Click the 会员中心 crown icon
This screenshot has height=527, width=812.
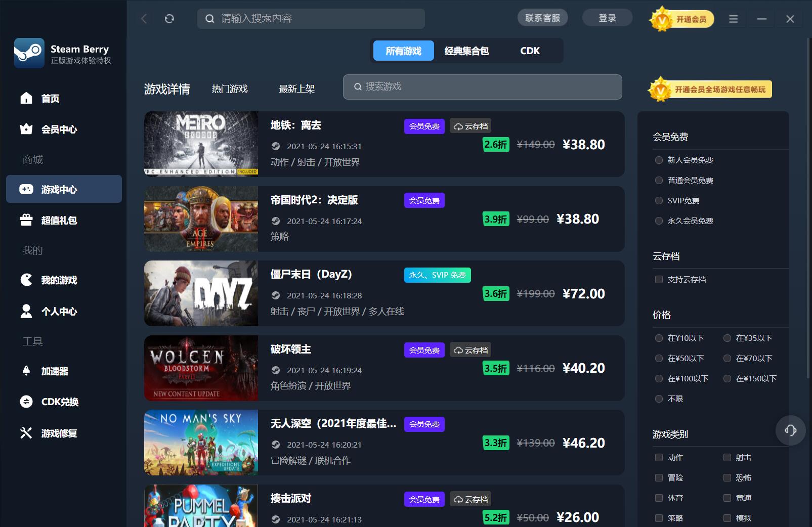click(x=26, y=129)
